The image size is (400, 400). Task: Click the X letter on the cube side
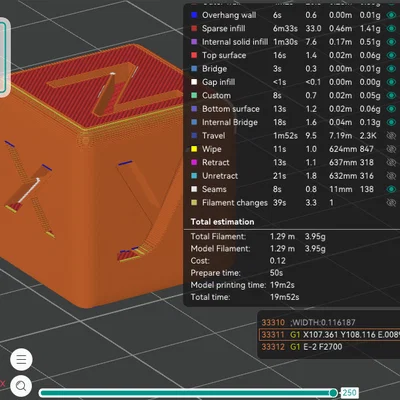[x=29, y=188]
